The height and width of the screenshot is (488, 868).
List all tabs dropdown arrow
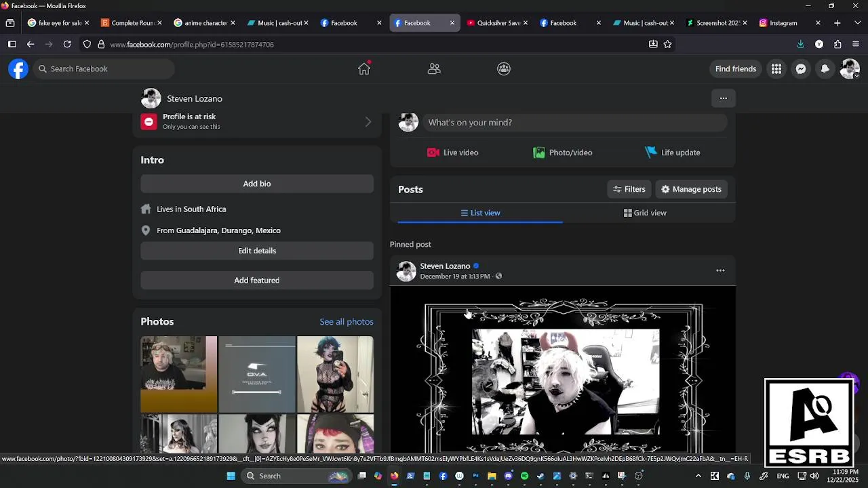pyautogui.click(x=857, y=23)
